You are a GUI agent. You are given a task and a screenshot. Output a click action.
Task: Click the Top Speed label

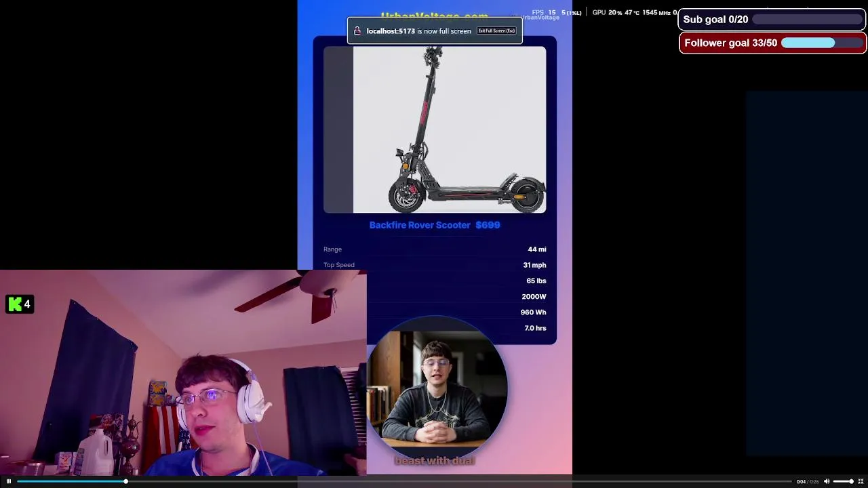[x=339, y=265]
